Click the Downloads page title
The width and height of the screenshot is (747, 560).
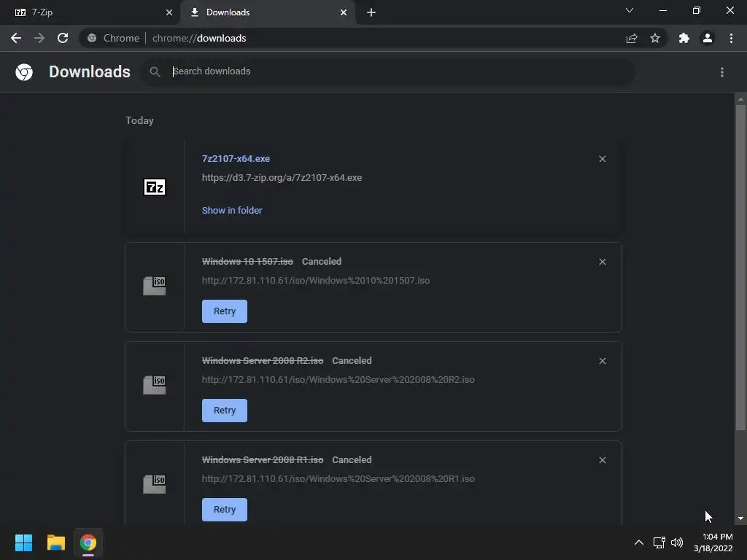[90, 71]
